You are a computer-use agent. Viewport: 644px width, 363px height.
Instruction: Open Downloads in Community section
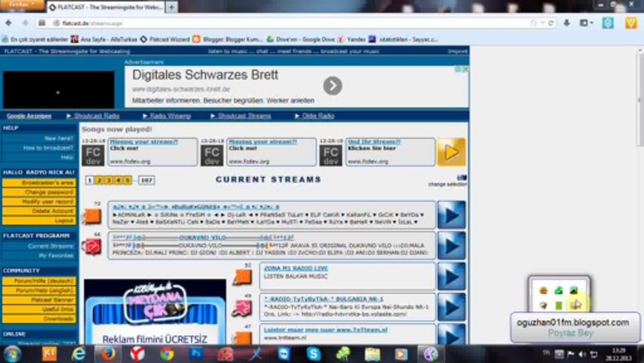[39, 319]
